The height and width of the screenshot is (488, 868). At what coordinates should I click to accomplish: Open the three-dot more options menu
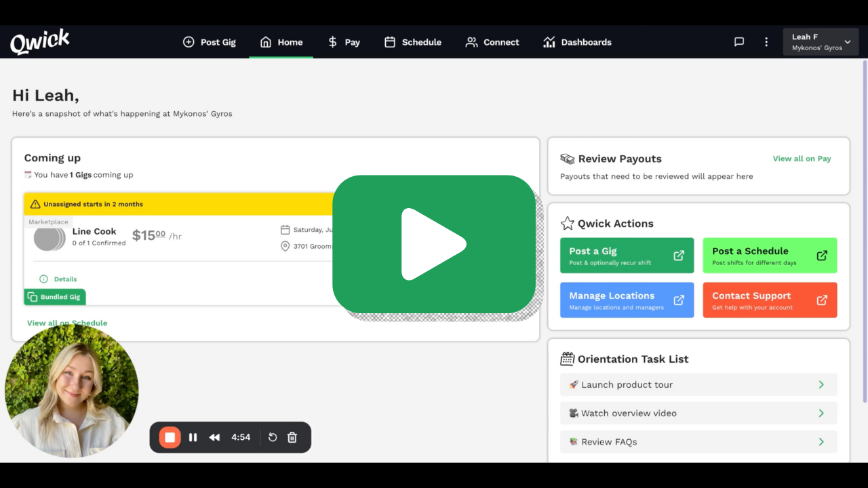[766, 42]
